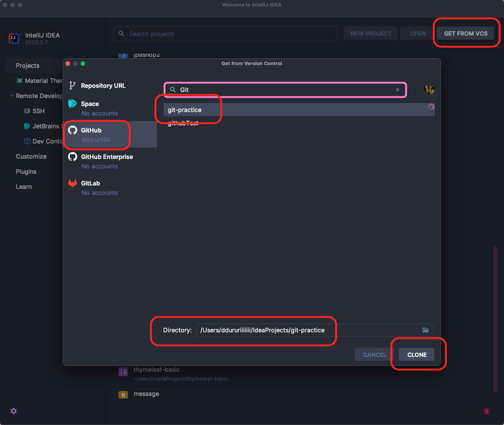
Task: Select the githubTest repository
Action: [x=299, y=123]
